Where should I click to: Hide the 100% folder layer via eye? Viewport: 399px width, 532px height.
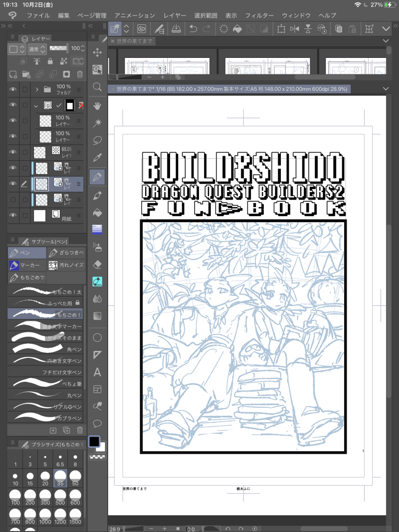(x=13, y=89)
